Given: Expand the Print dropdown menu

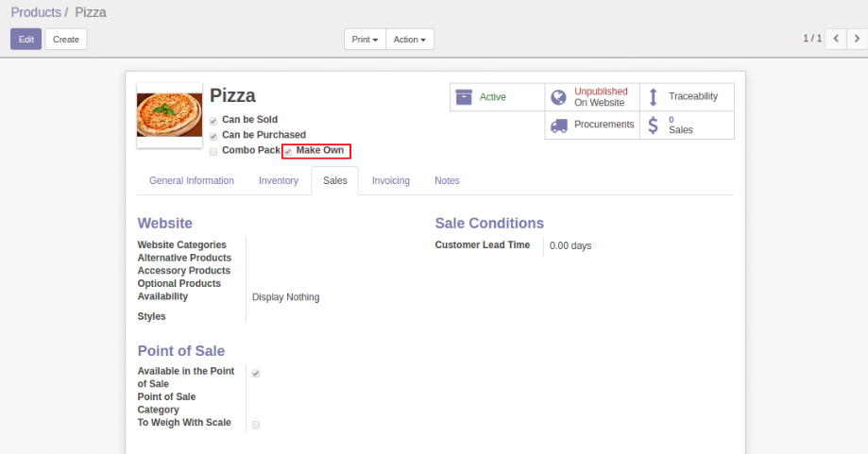Looking at the screenshot, I should tap(365, 40).
